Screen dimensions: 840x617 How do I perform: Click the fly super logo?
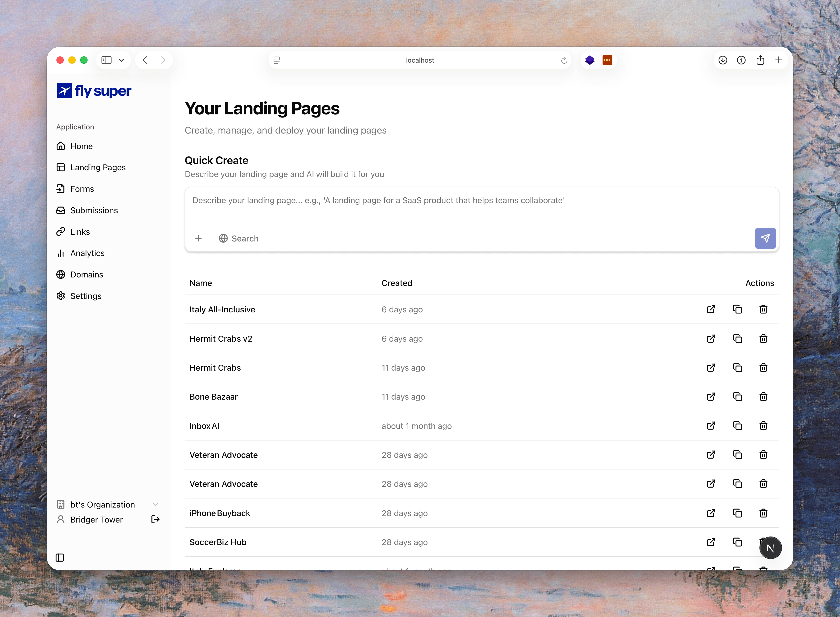pos(94,91)
